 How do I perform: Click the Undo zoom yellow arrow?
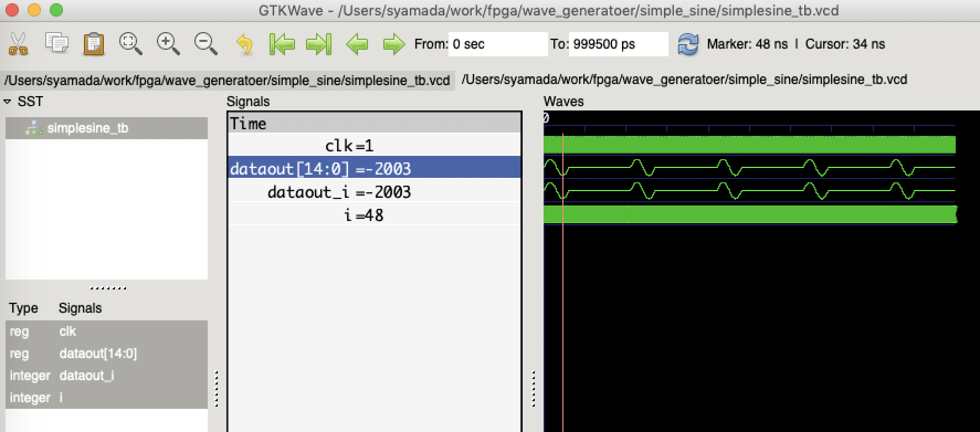tap(244, 44)
